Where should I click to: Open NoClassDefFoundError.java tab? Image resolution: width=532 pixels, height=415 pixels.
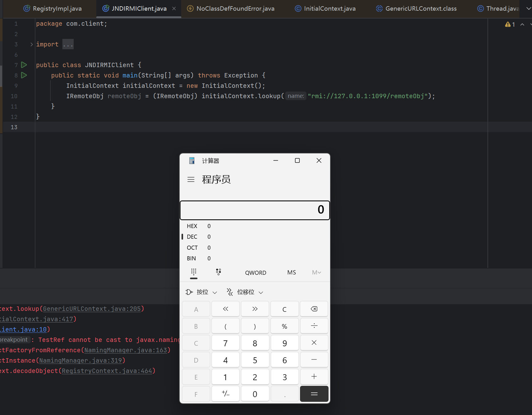click(x=230, y=8)
